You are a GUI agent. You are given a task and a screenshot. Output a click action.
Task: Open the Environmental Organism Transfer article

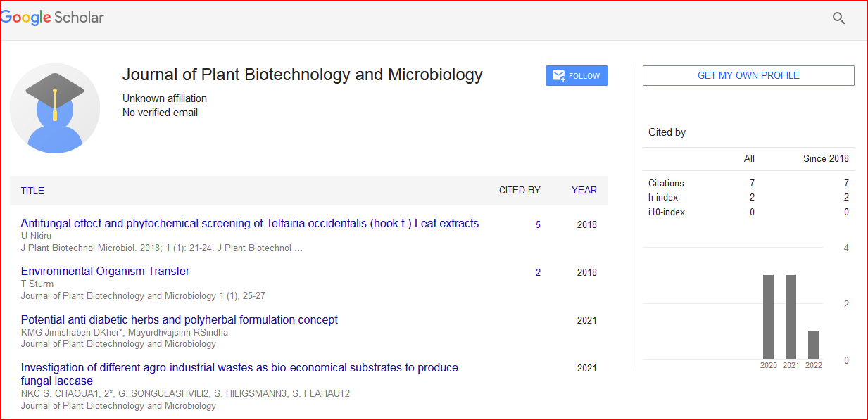pos(105,272)
